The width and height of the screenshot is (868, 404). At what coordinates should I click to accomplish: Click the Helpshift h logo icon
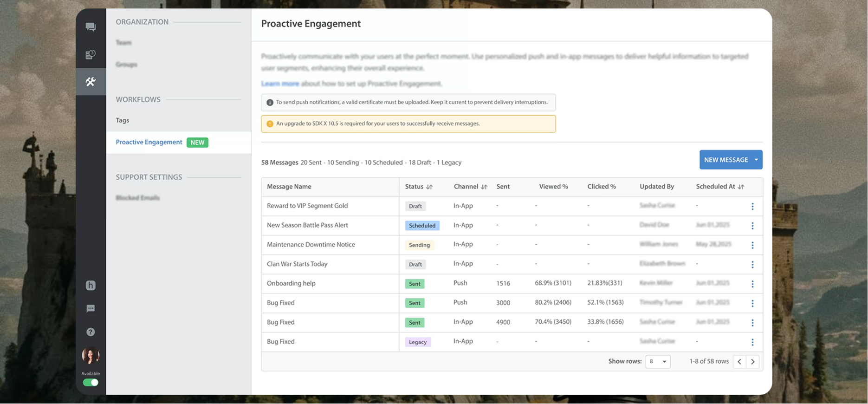91,285
